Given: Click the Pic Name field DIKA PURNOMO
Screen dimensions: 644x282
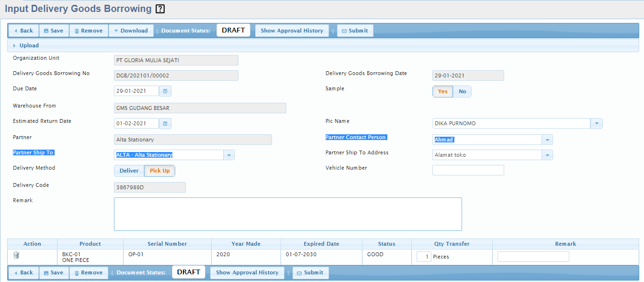Looking at the screenshot, I should click(511, 123).
